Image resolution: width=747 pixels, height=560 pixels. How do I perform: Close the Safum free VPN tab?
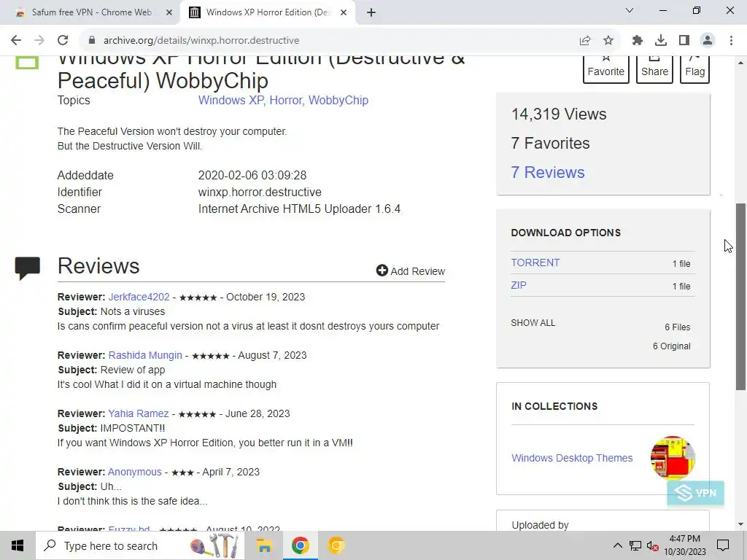(x=169, y=13)
